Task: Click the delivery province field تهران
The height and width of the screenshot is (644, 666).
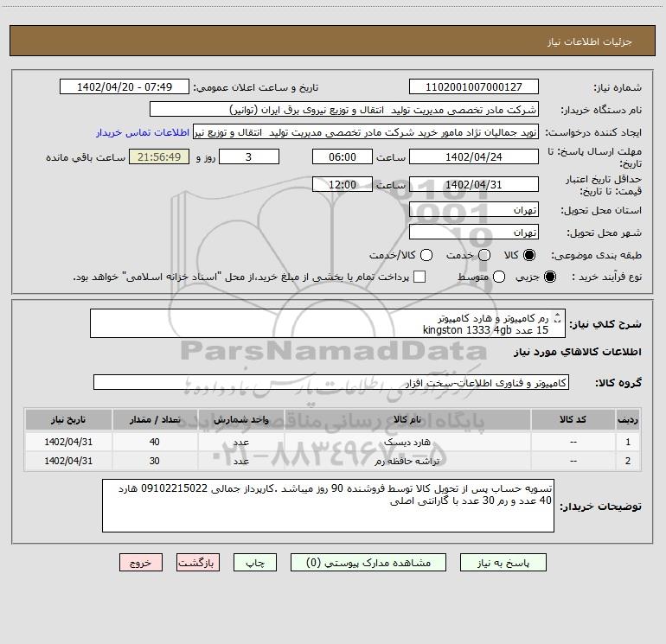Action: [x=474, y=210]
